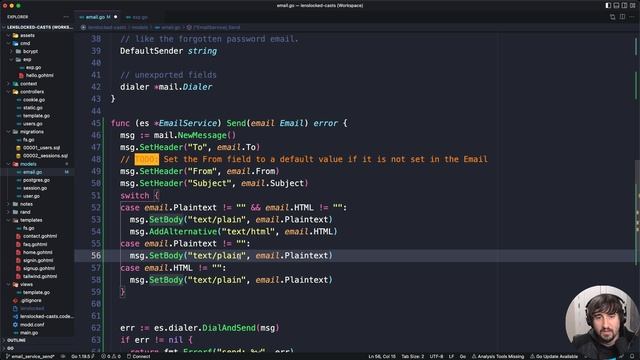The image size is (640, 360).
Task: Collapse the models folder
Action: pyautogui.click(x=28, y=164)
